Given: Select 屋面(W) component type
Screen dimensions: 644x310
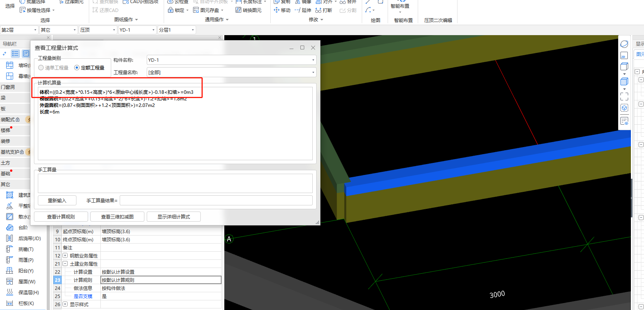Looking at the screenshot, I should [x=27, y=281].
